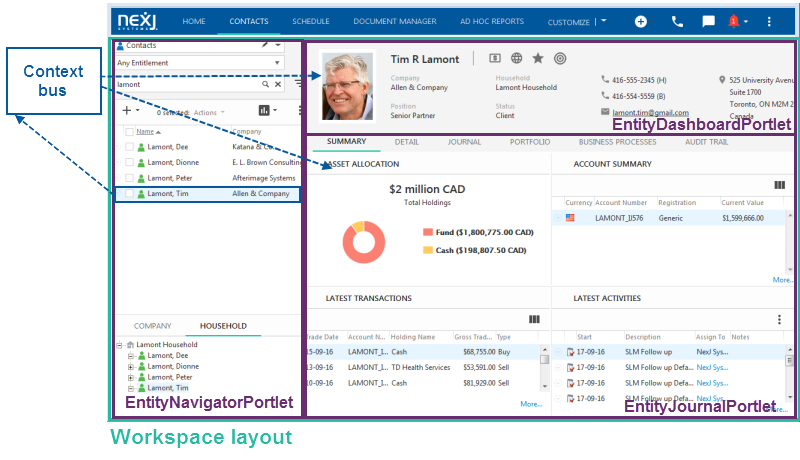The width and height of the screenshot is (800, 460).
Task: Open column chooser icon in Latest Transactions
Action: pyautogui.click(x=534, y=319)
